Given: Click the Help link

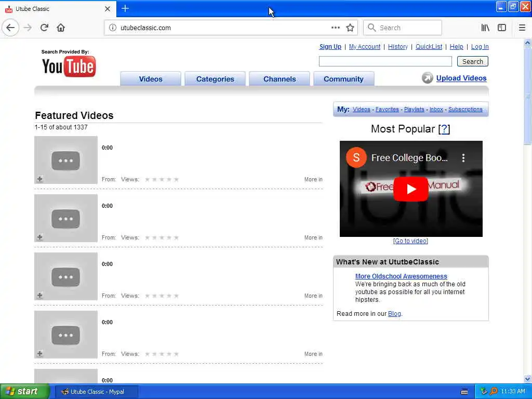Looking at the screenshot, I should [456, 47].
